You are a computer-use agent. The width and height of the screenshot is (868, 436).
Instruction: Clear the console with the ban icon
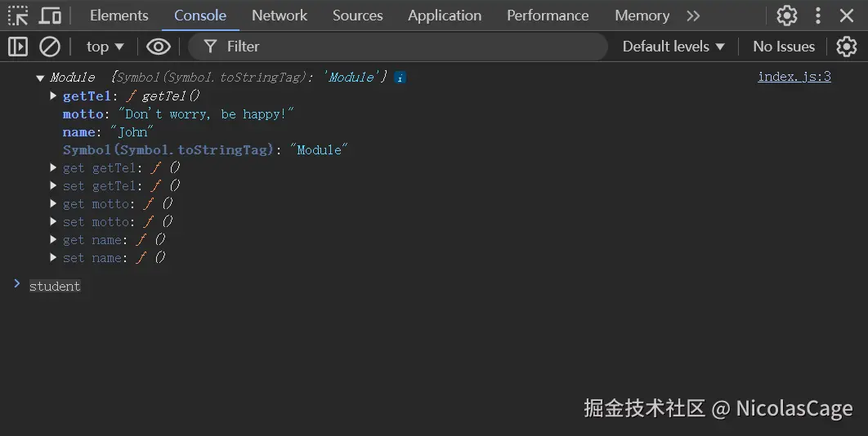point(50,47)
